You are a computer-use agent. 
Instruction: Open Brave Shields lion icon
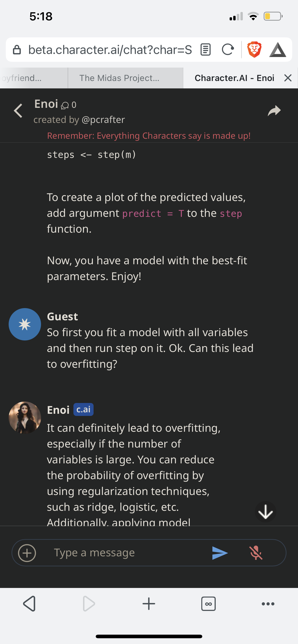point(254,50)
